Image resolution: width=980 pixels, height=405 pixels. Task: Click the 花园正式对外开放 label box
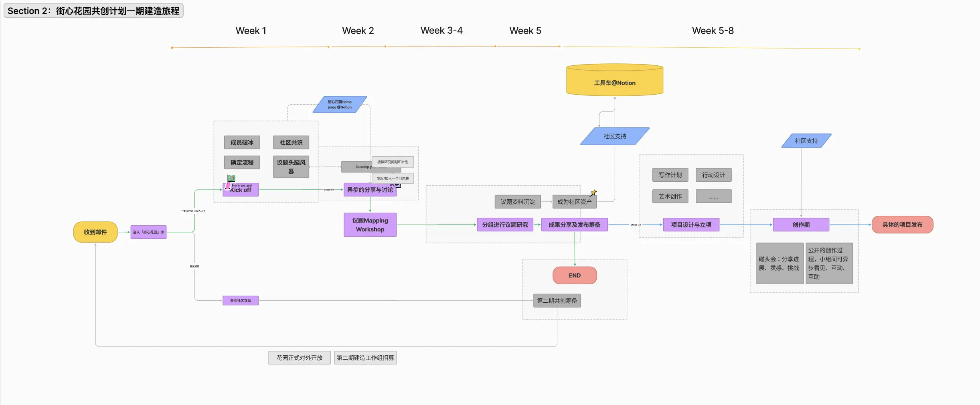299,358
